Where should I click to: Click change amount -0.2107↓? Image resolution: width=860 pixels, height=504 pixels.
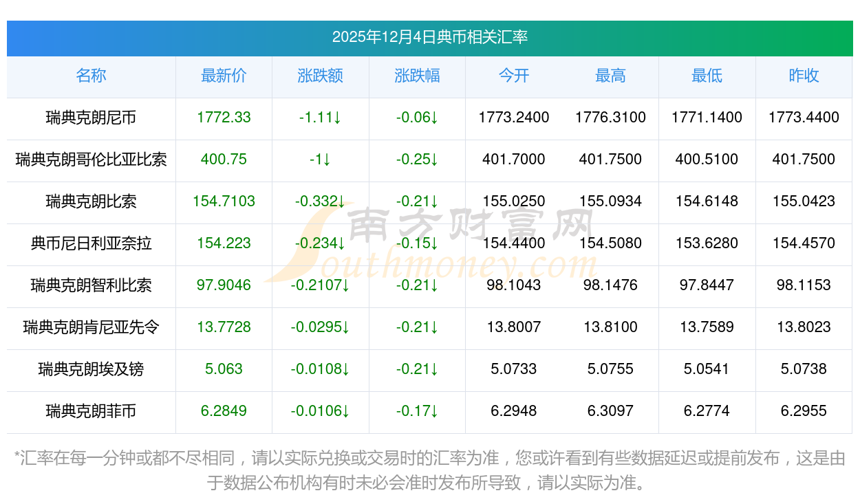point(321,285)
